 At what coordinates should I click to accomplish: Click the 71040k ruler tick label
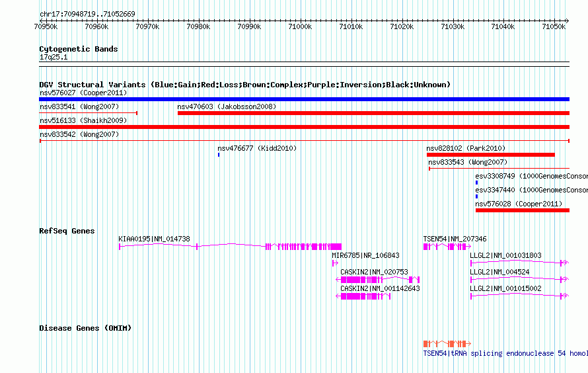point(503,26)
